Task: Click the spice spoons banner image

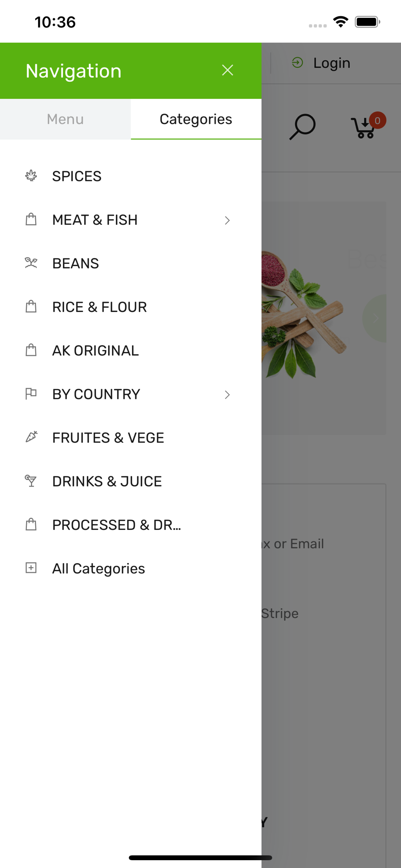Action: click(304, 317)
